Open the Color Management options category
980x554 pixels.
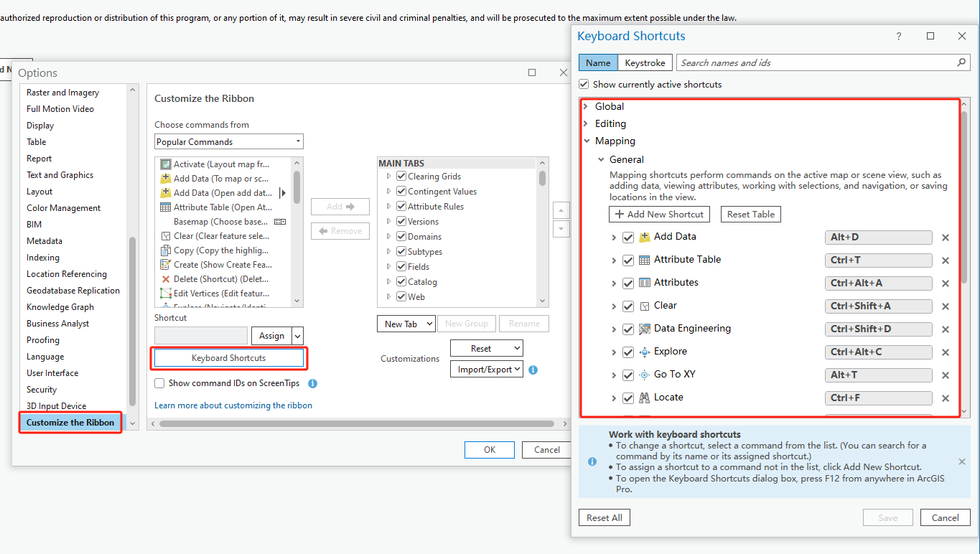coord(64,207)
